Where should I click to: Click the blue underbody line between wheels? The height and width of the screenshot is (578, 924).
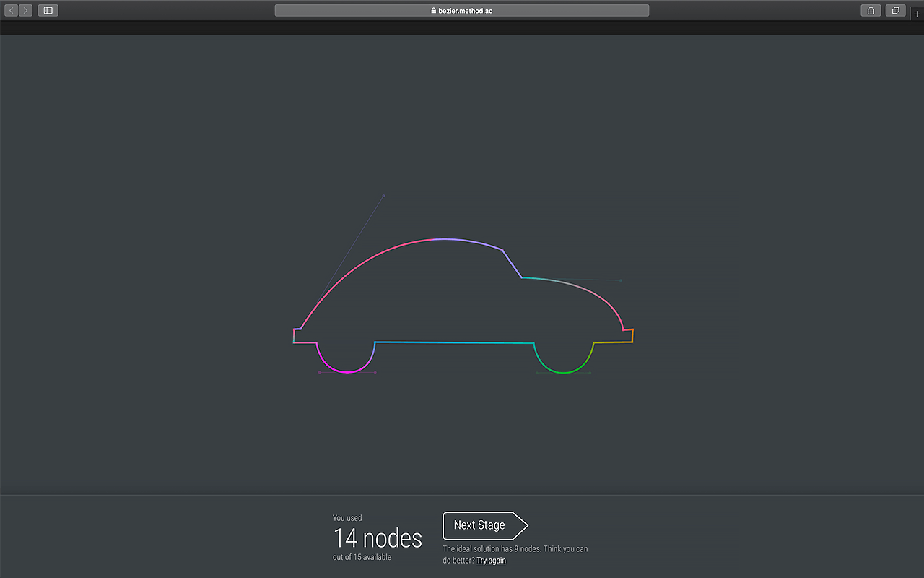click(x=455, y=342)
